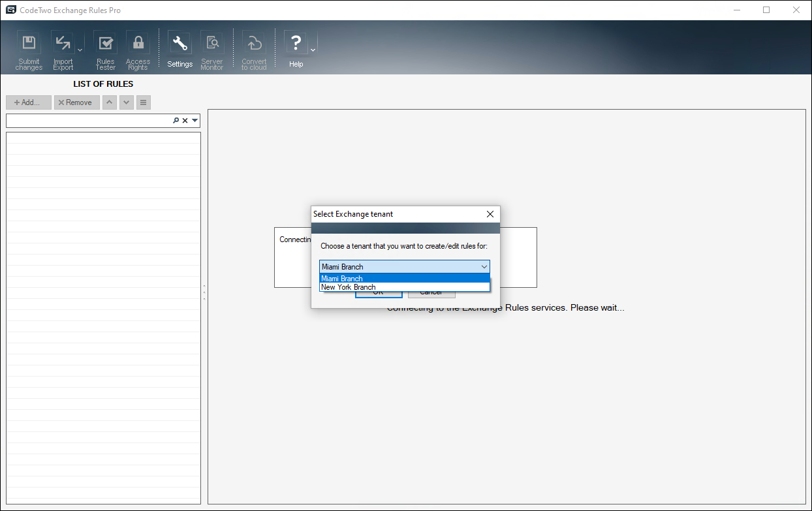Viewport: 812px width, 511px height.
Task: Minimize the CodeTwo Exchange Rules Pro window
Action: (x=736, y=10)
